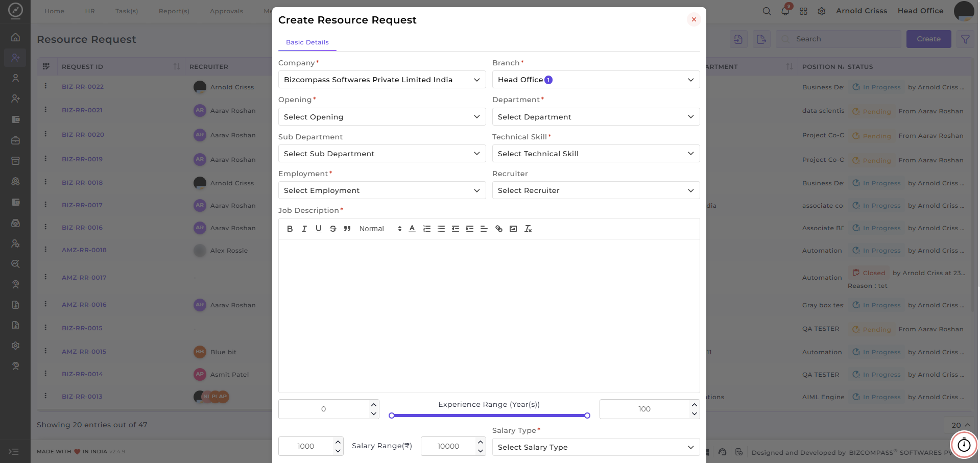
Task: Open the text color picker
Action: click(x=412, y=229)
